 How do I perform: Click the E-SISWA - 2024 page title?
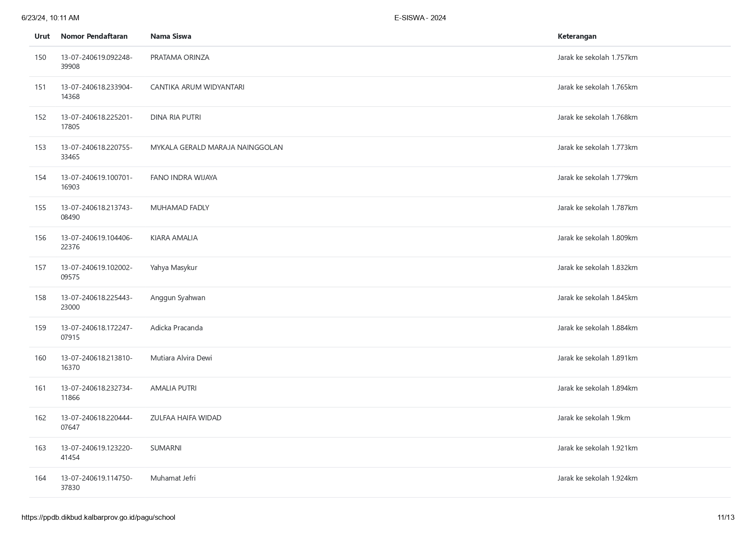click(420, 18)
